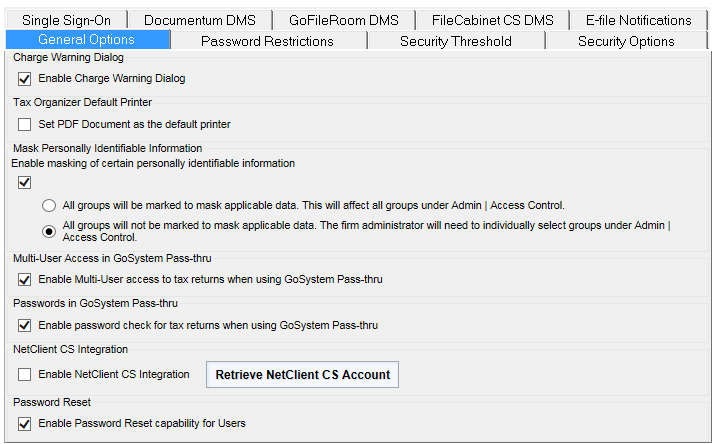714x444 pixels.
Task: Go to E-file Notifications tab
Action: (x=638, y=20)
